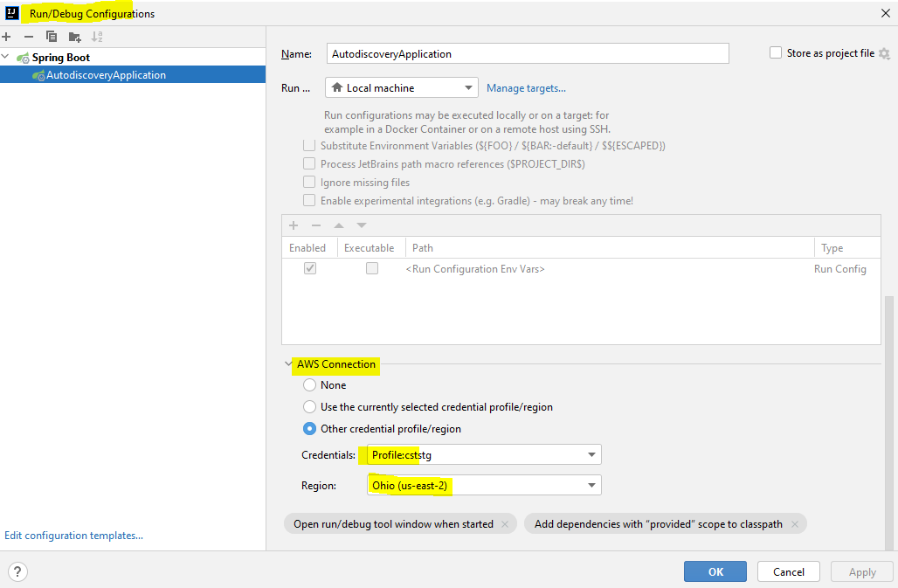Click the IntelliJ IDEA logo in title bar
This screenshot has width=898, height=588.
[x=12, y=12]
